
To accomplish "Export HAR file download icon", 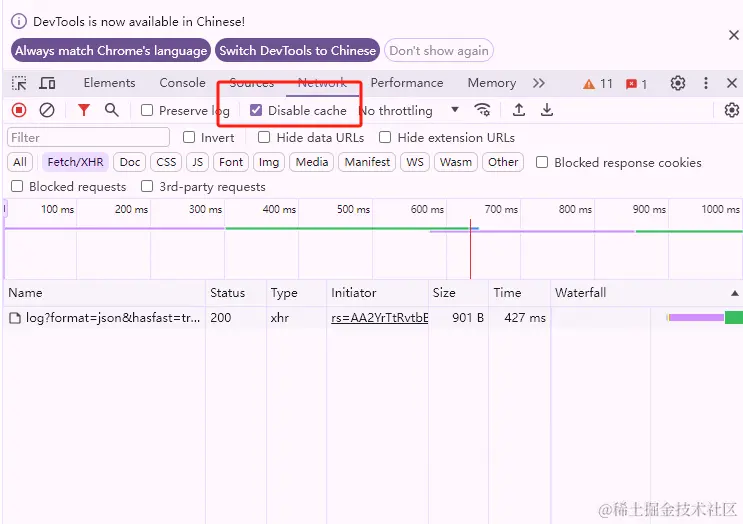I will [x=547, y=110].
